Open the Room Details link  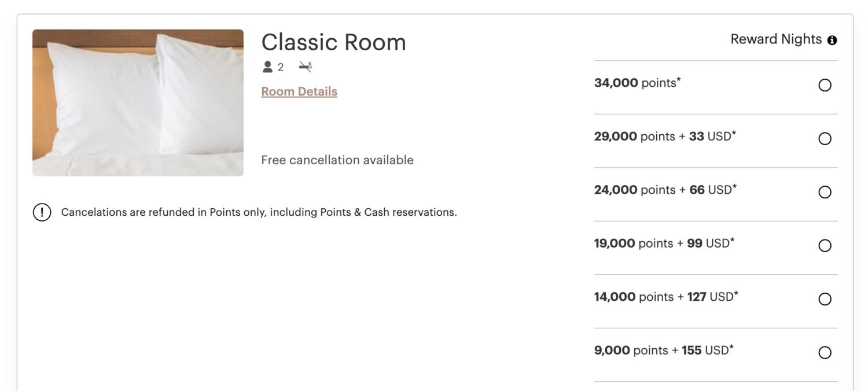(x=299, y=91)
